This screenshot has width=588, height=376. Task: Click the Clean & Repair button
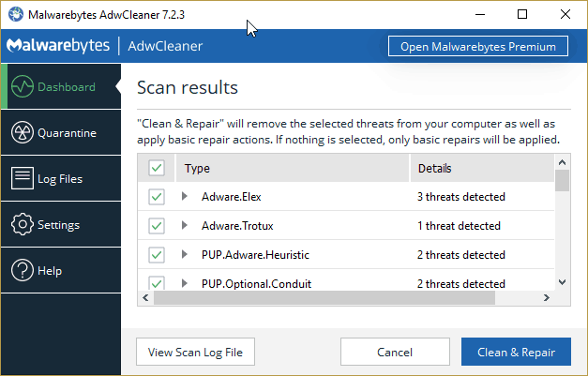pyautogui.click(x=516, y=352)
